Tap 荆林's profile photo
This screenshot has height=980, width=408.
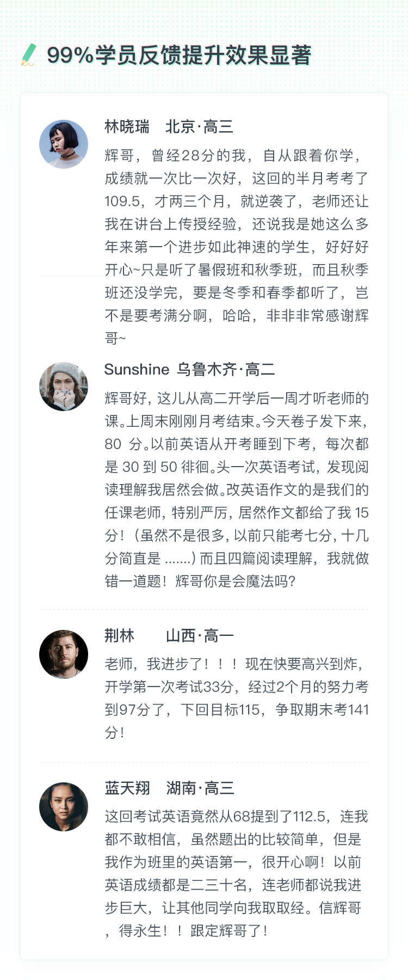pyautogui.click(x=64, y=654)
